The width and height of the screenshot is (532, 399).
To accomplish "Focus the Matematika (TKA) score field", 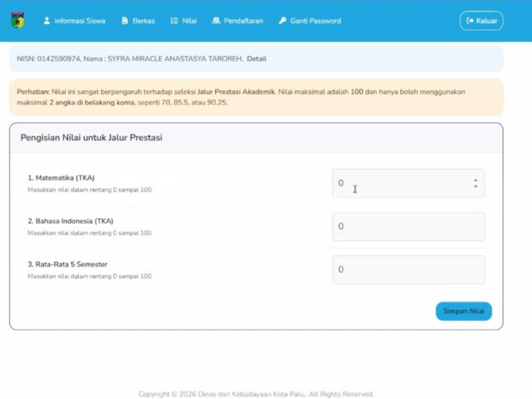I will (x=408, y=183).
